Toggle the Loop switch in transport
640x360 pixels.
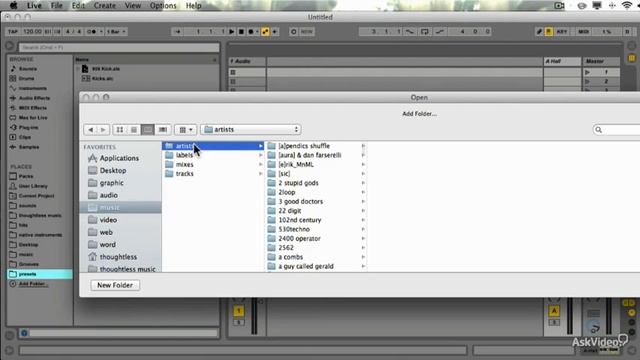[424, 31]
